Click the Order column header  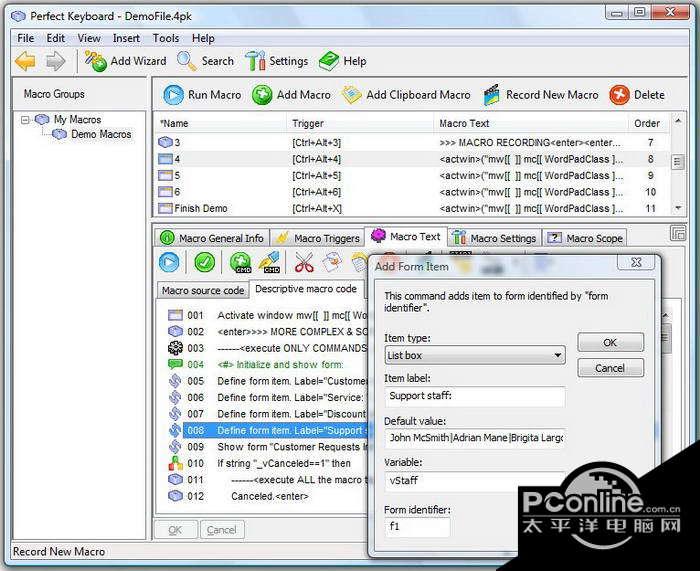coord(647,124)
